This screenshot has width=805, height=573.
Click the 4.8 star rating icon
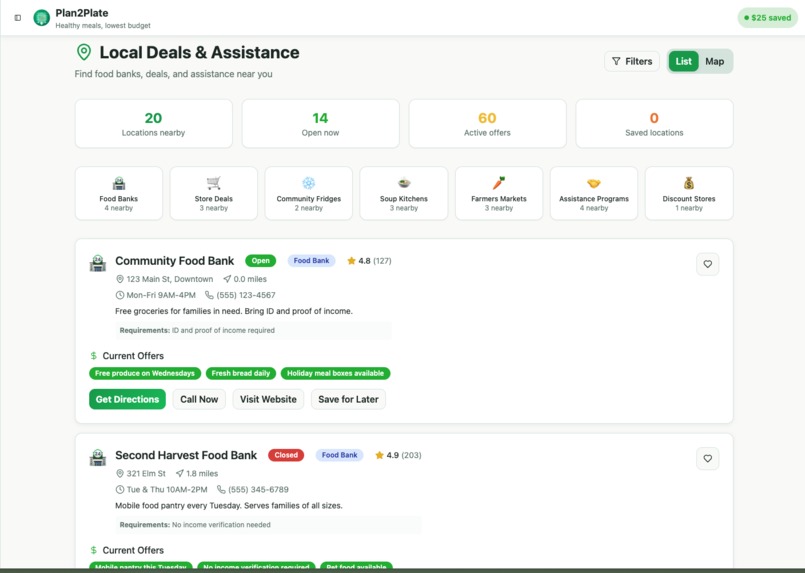351,261
